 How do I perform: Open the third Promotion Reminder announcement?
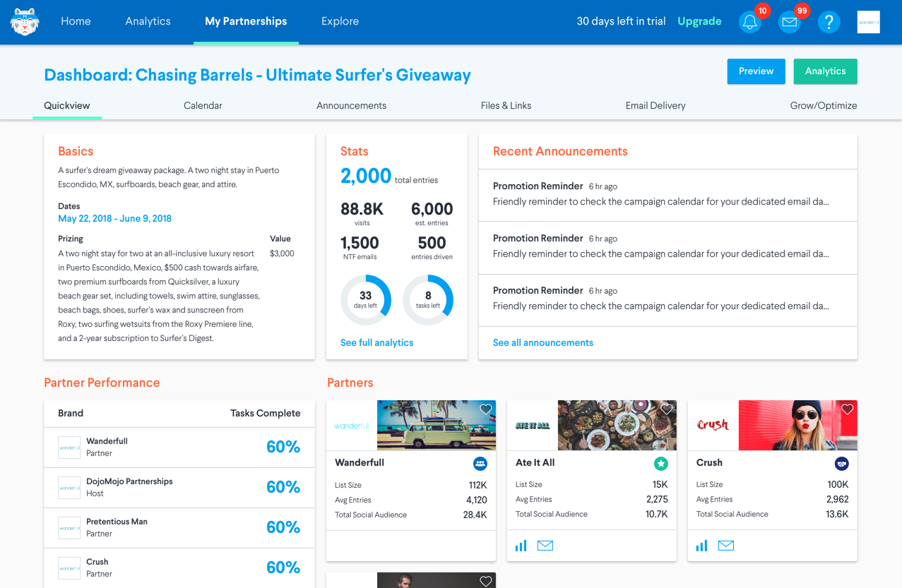[667, 299]
